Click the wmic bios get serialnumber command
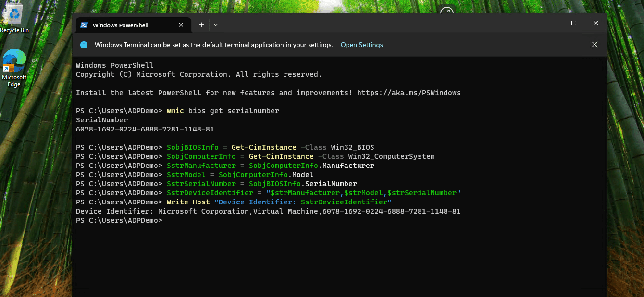The height and width of the screenshot is (297, 644). [223, 111]
